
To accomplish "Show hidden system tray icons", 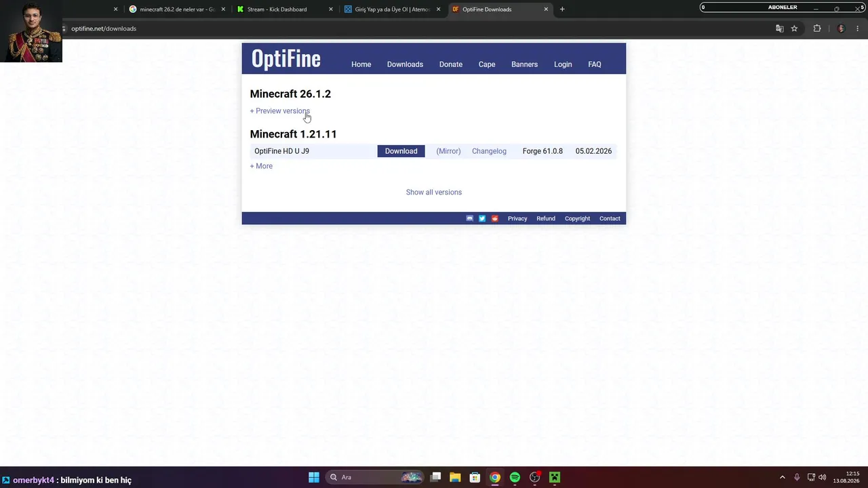I will (782, 477).
